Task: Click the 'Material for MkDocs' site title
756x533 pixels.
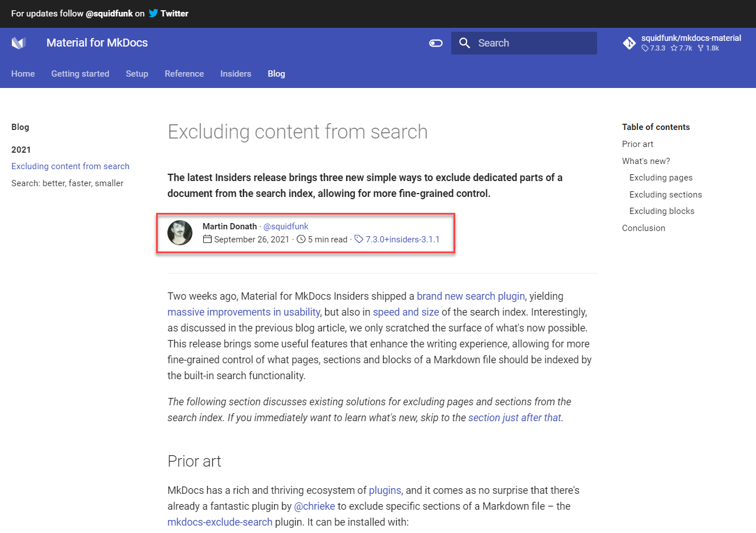Action: (97, 43)
